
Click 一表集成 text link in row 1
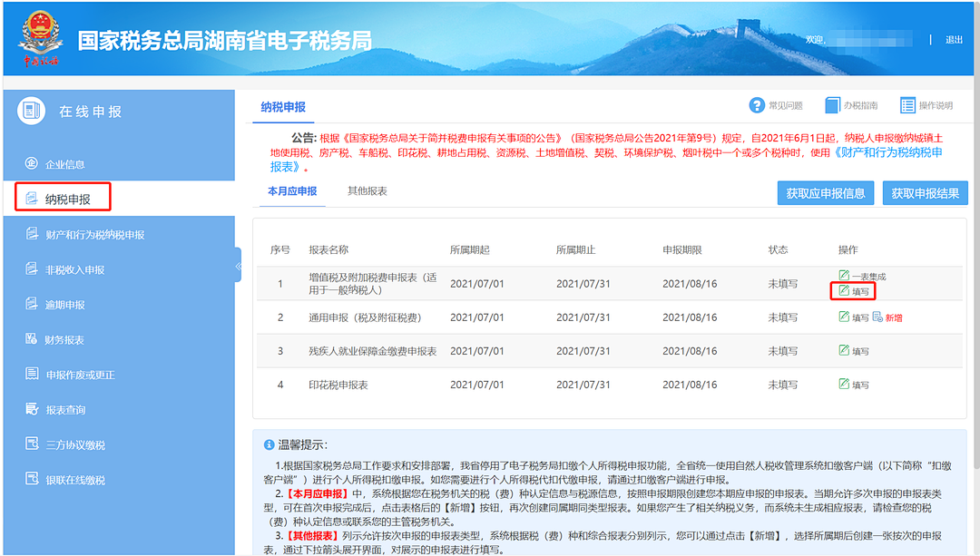(868, 276)
